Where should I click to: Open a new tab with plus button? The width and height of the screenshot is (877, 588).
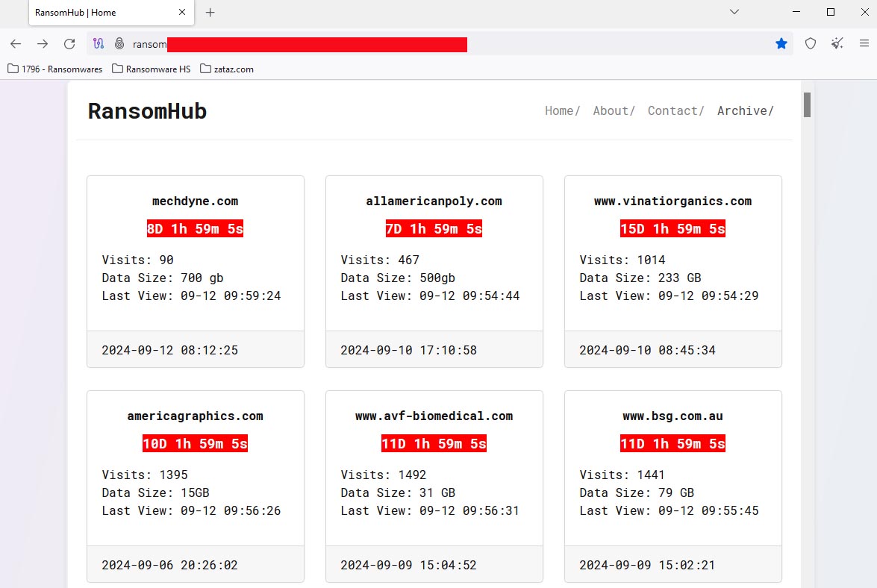(210, 12)
